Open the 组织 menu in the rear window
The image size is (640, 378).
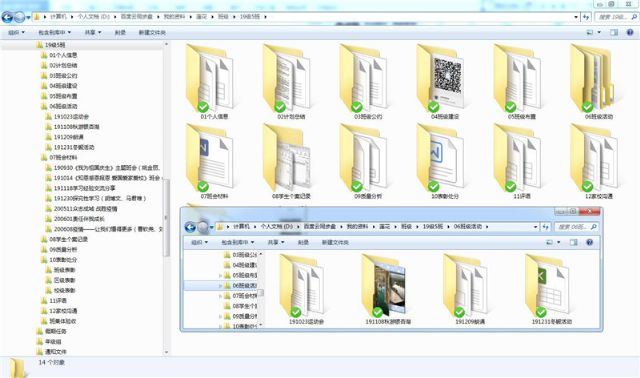16,32
